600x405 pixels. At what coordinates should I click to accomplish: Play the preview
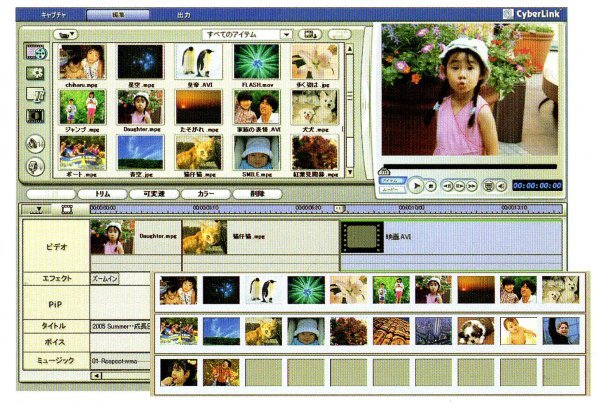click(416, 186)
